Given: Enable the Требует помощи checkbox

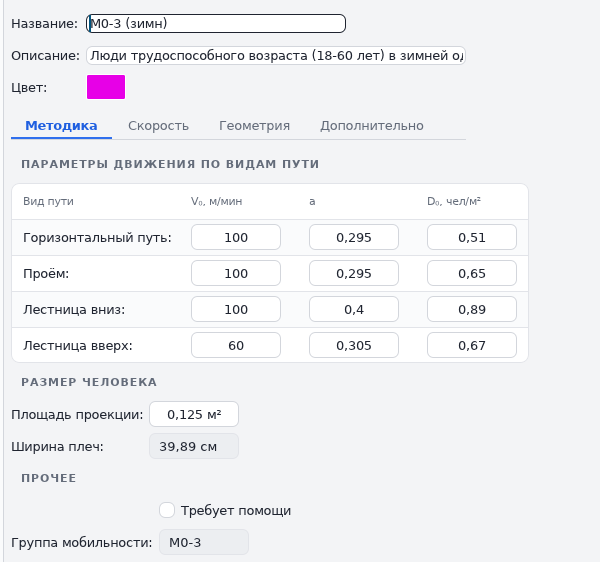Looking at the screenshot, I should 167,510.
